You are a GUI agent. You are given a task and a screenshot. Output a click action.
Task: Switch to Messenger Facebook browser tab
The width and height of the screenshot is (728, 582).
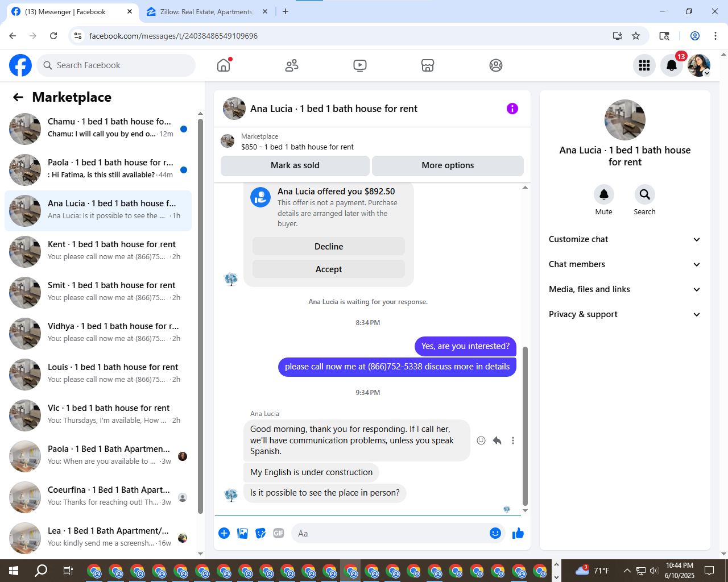[71, 12]
